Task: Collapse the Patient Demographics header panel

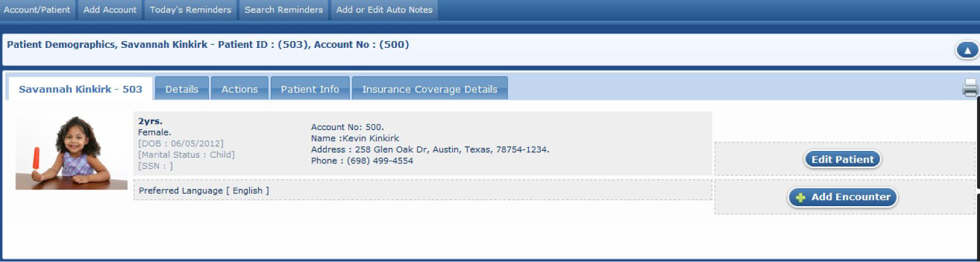Action: tap(967, 50)
